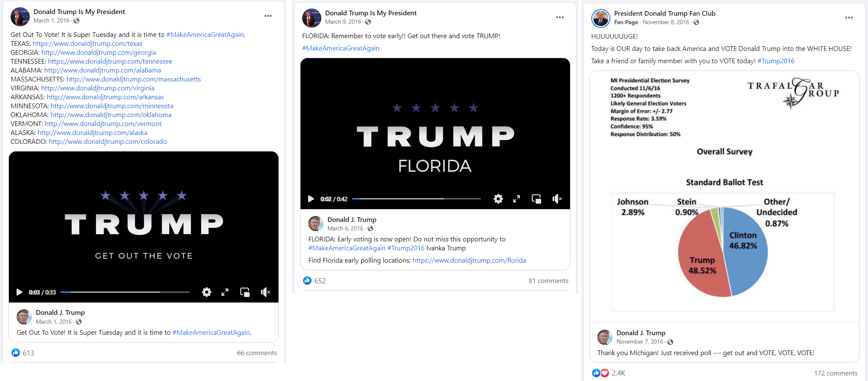Open page avatar on March 9 post

pos(312,18)
